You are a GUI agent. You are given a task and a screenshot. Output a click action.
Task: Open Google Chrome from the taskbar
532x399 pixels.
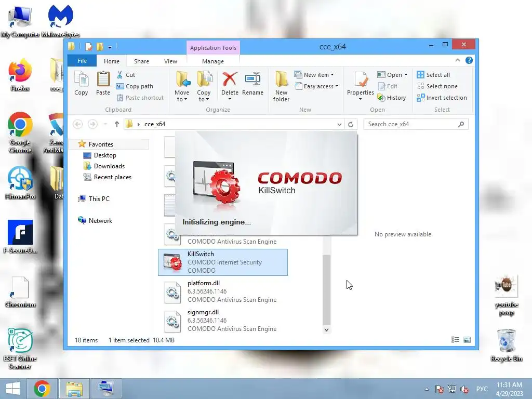(x=42, y=389)
